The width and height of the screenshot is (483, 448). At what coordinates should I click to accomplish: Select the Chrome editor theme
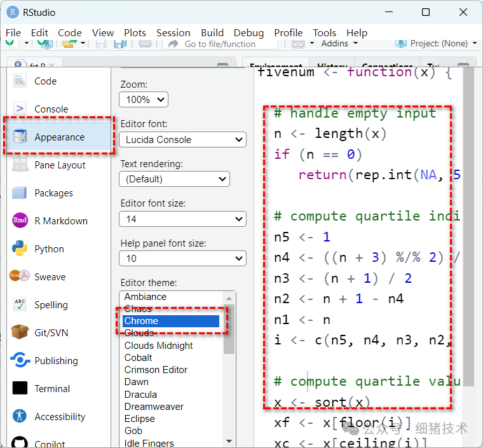click(x=171, y=321)
